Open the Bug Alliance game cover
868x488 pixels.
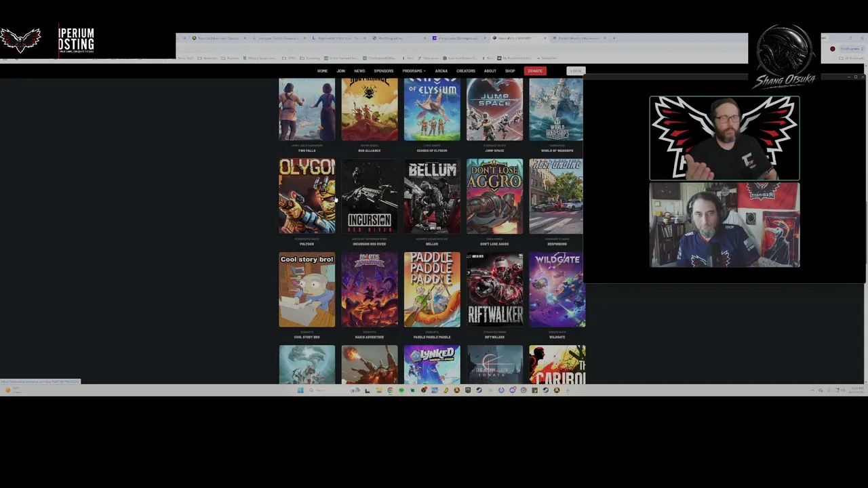point(370,110)
